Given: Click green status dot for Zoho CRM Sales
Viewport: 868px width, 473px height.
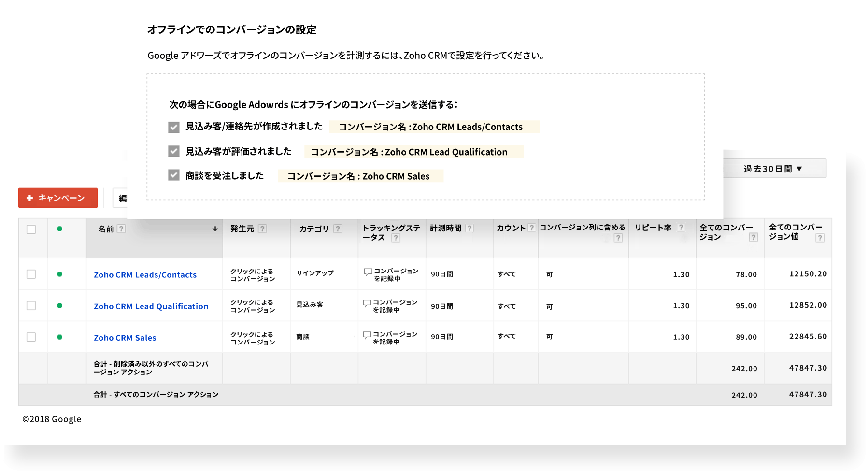Looking at the screenshot, I should pyautogui.click(x=60, y=337).
